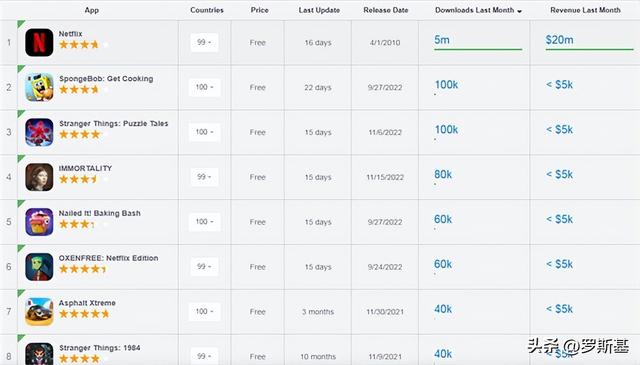The width and height of the screenshot is (640, 365).
Task: Open the IMMORTALITY app icon
Action: coord(39,177)
